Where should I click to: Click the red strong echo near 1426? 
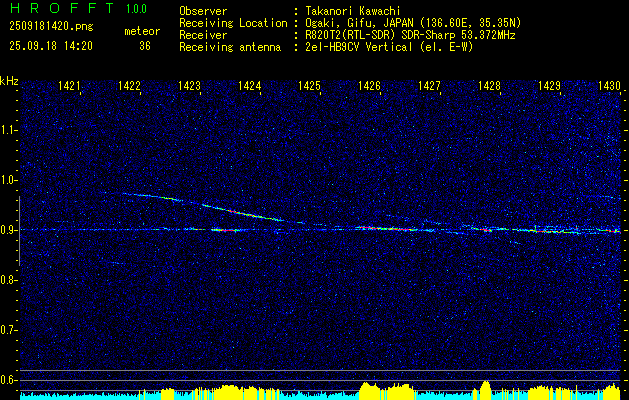point(385,229)
